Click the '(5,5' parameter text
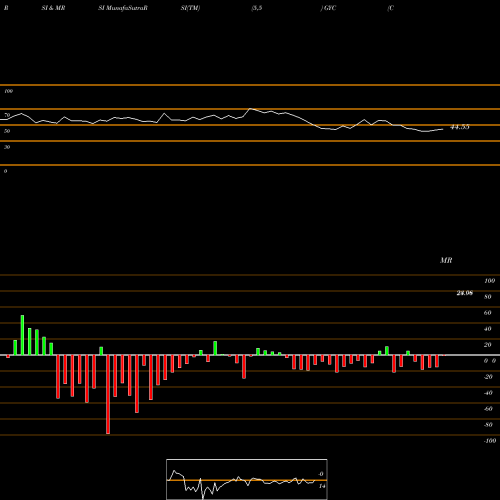The width and height of the screenshot is (500, 500). pos(257,8)
